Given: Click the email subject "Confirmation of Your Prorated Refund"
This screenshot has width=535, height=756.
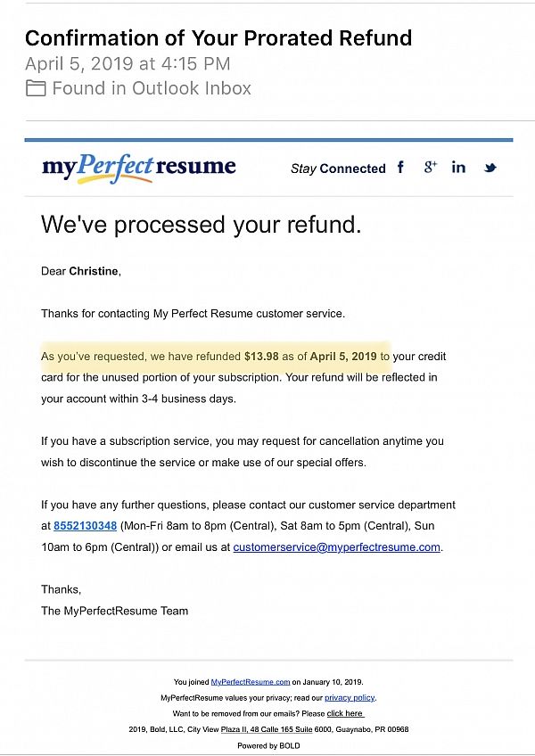Looking at the screenshot, I should pyautogui.click(x=218, y=38).
